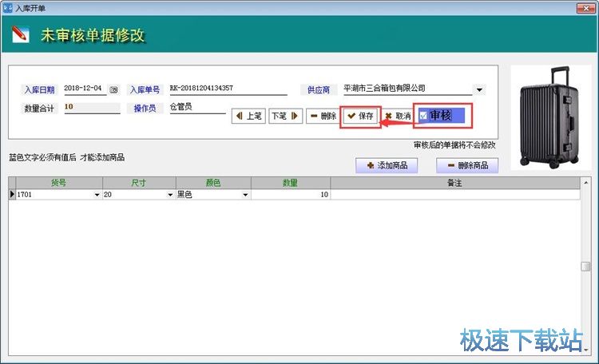Click the 入库开单 window title icon
Image resolution: width=599 pixels, height=364 pixels.
(7, 8)
